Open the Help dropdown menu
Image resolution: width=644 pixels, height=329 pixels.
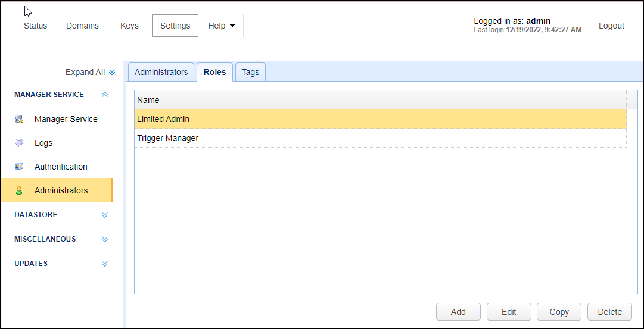tap(221, 26)
